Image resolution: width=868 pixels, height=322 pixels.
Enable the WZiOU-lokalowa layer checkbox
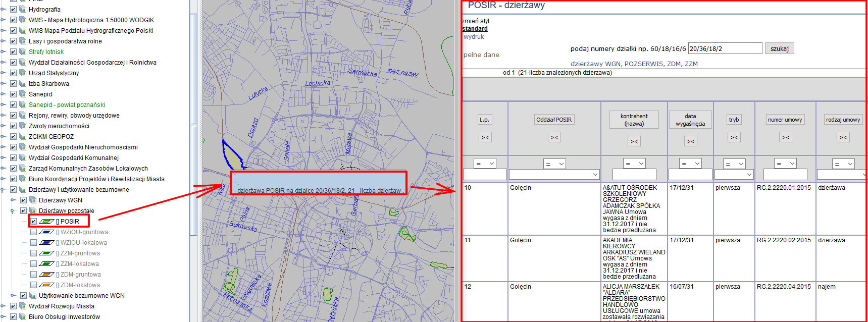tap(33, 243)
